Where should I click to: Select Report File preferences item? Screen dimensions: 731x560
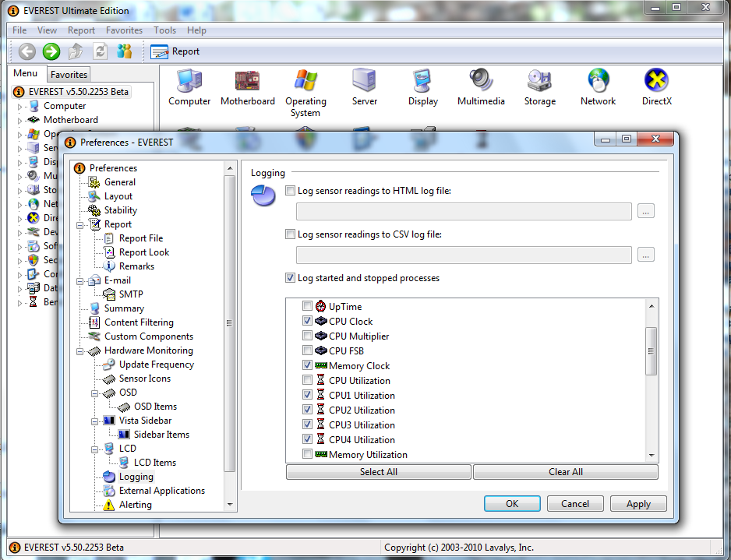(x=141, y=238)
